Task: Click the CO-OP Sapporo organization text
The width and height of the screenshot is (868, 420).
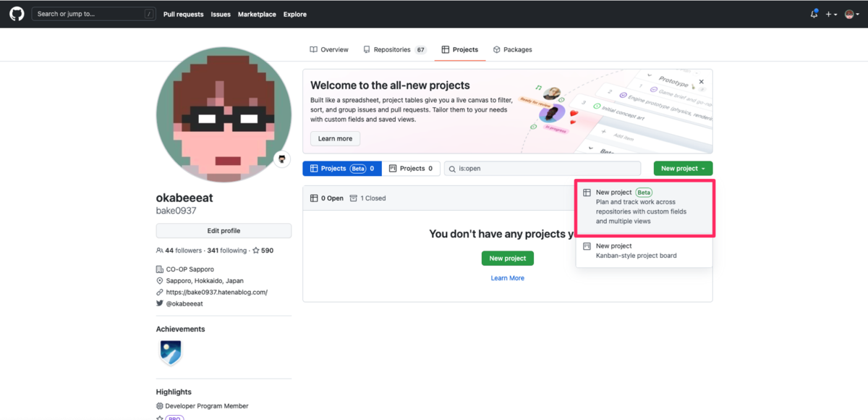Action: pos(190,269)
